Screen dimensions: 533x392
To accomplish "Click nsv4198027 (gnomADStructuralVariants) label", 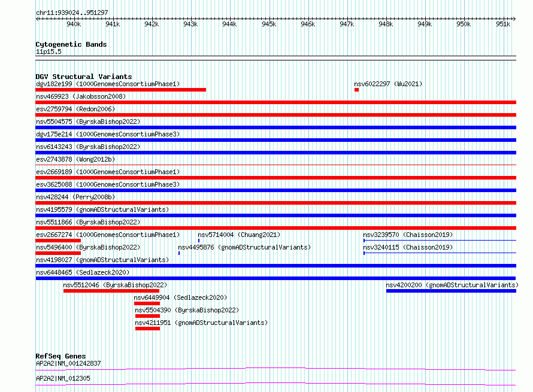I will 102,260.
